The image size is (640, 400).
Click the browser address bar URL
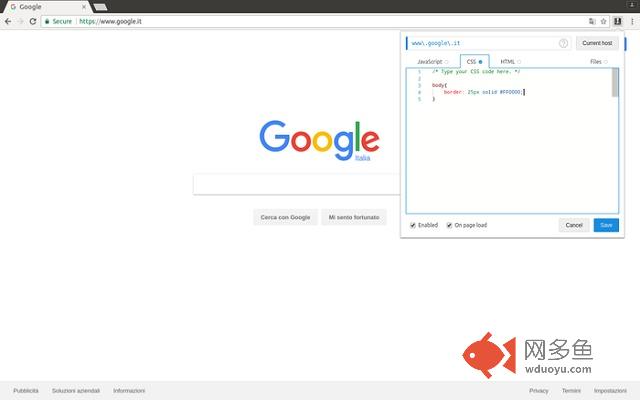click(x=110, y=21)
